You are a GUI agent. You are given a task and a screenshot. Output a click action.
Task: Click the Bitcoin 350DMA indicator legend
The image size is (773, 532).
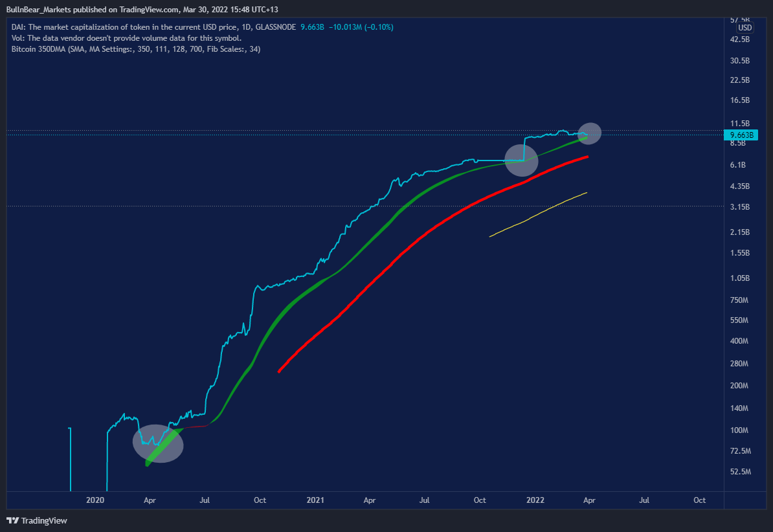[136, 49]
